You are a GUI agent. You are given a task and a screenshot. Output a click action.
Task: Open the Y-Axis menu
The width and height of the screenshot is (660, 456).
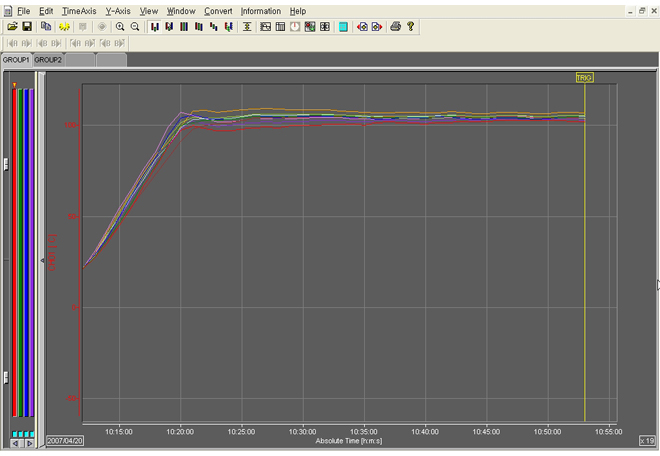tap(118, 10)
